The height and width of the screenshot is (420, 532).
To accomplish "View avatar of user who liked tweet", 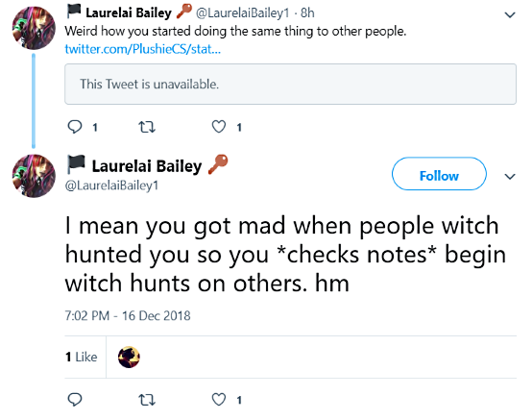I will [x=129, y=357].
